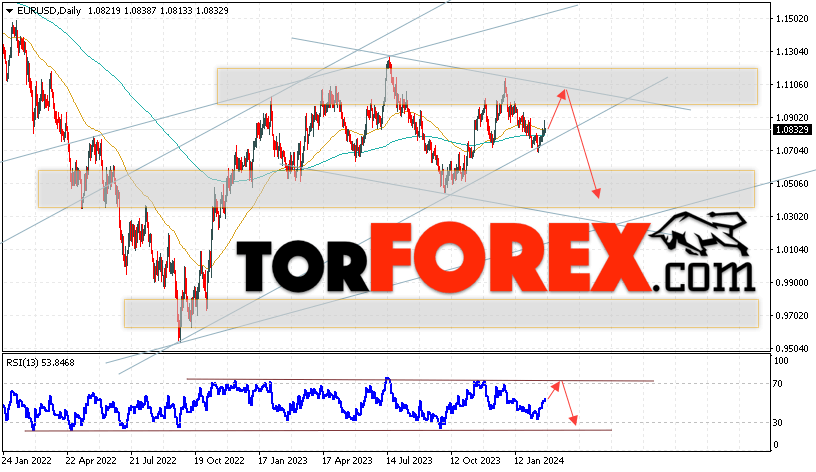
Task: Select the 1.08133 low price in the header
Action: [x=176, y=10]
